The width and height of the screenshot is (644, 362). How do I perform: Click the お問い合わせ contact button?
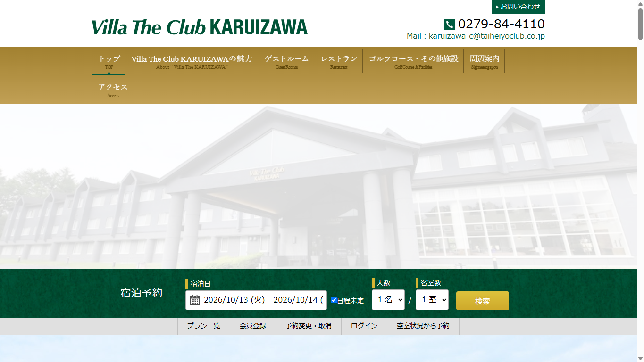[x=519, y=7]
